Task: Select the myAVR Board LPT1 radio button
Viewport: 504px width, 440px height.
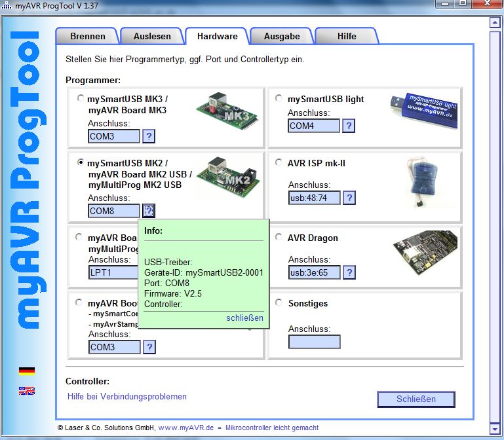Action: coord(79,237)
